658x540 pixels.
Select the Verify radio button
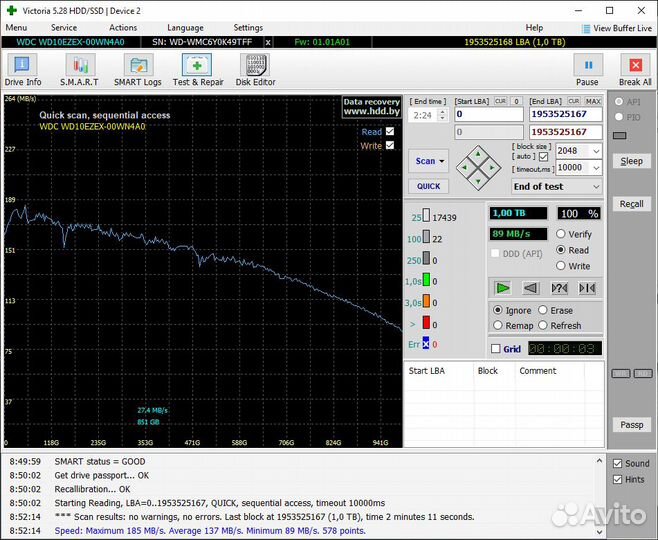coord(561,234)
